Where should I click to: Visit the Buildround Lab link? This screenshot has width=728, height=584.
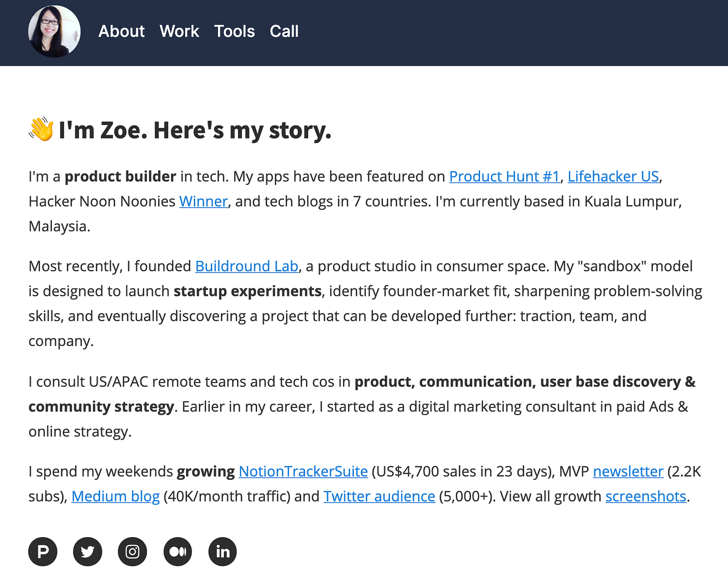click(247, 266)
